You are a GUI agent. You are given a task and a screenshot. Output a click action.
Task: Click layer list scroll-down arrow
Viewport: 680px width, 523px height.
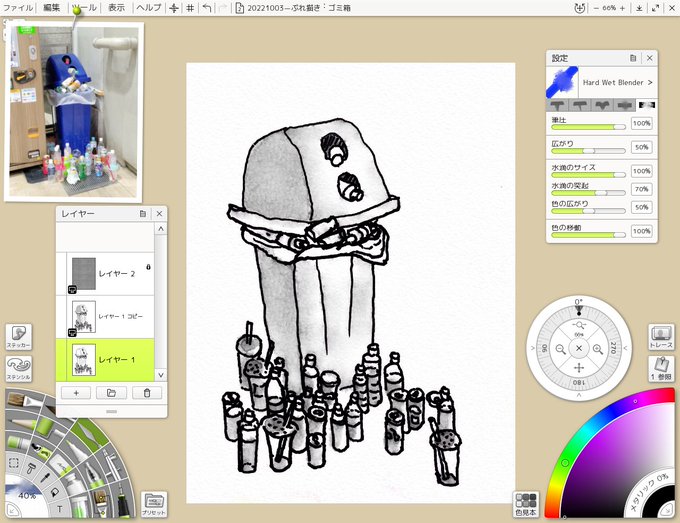[161, 375]
